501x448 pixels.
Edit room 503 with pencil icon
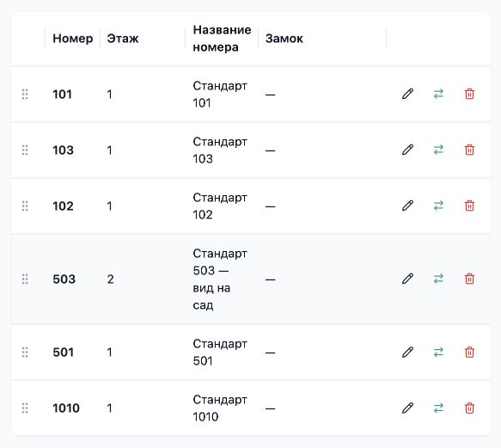coord(407,279)
